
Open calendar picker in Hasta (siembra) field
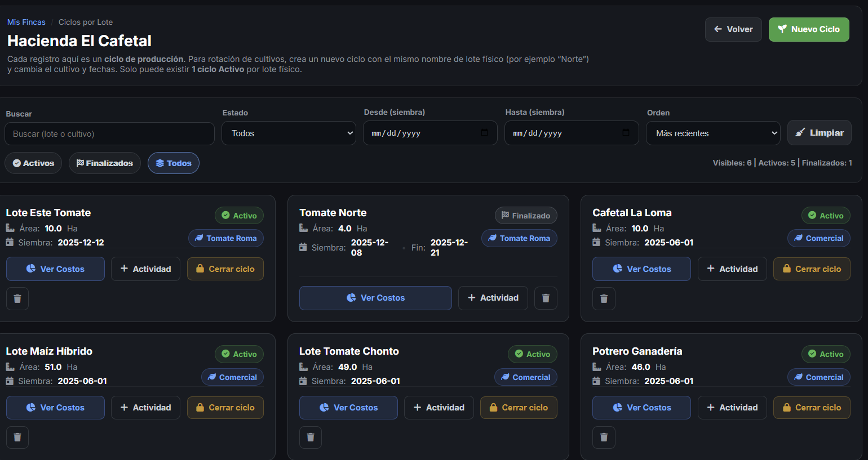point(626,133)
